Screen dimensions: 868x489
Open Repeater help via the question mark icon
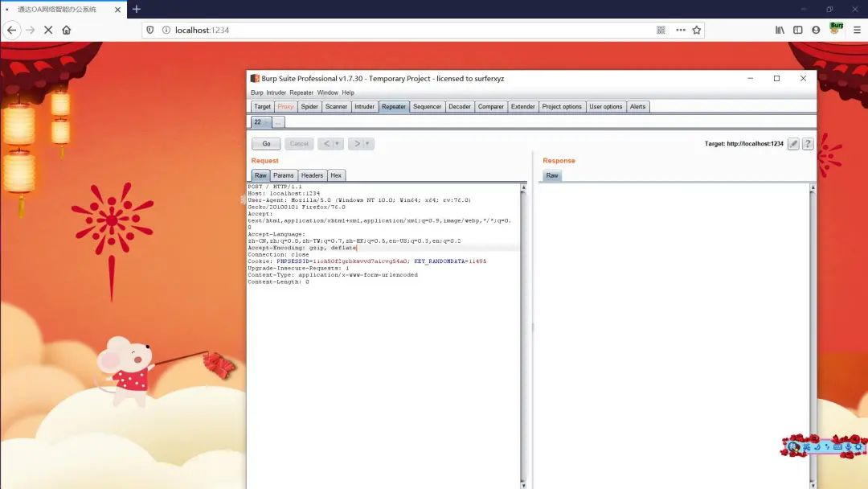pos(808,143)
